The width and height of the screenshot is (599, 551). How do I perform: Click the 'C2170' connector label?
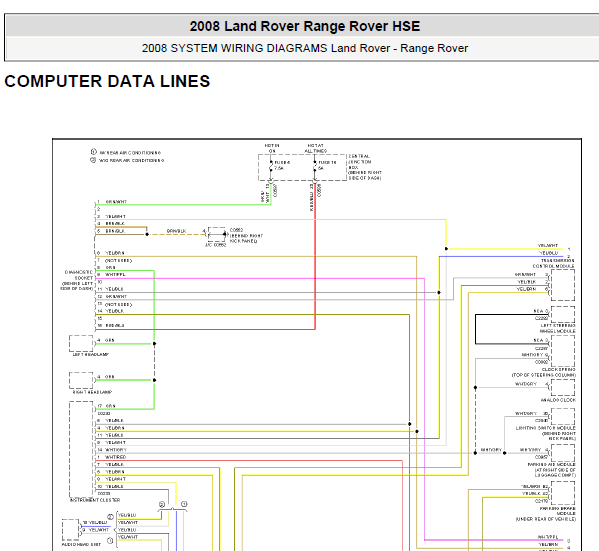pos(541,501)
